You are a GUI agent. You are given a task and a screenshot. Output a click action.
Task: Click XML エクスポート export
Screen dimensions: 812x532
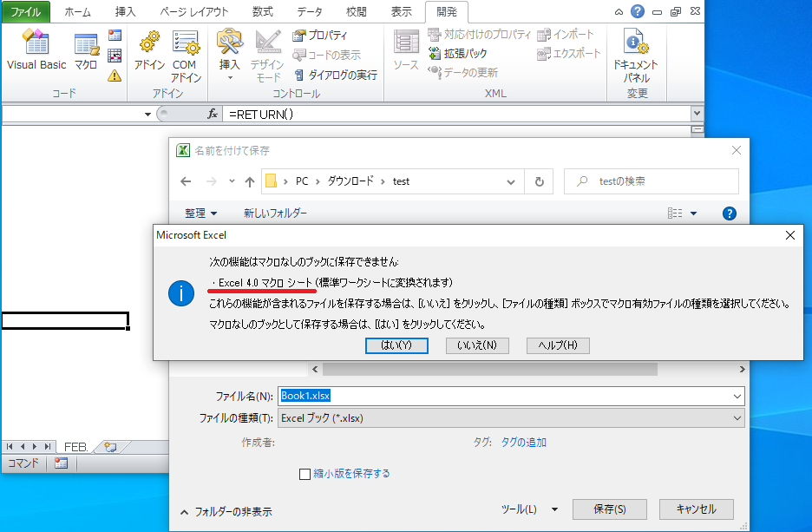tap(568, 53)
